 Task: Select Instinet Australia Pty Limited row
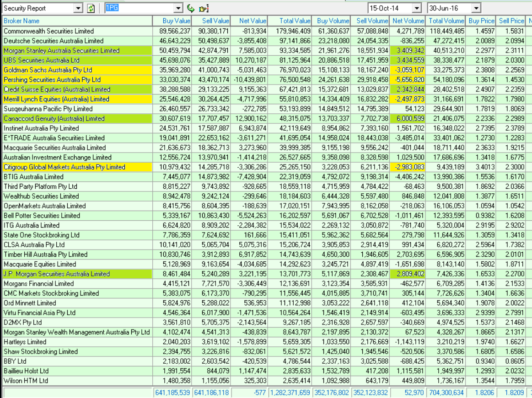pyautogui.click(x=77, y=128)
